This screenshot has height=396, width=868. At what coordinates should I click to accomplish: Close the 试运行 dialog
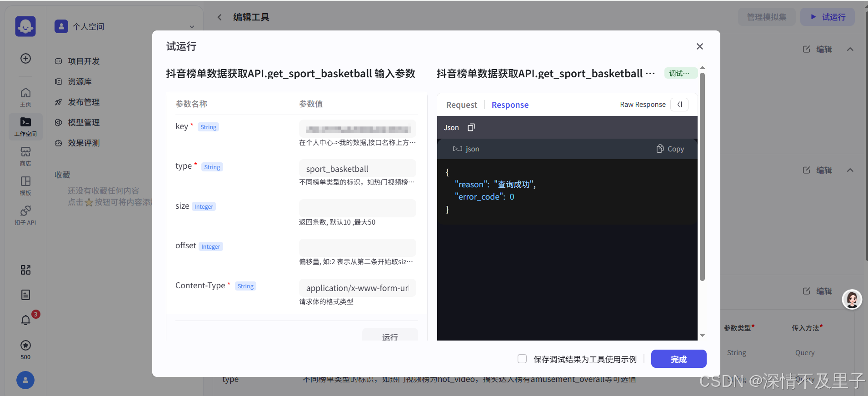[x=700, y=46]
